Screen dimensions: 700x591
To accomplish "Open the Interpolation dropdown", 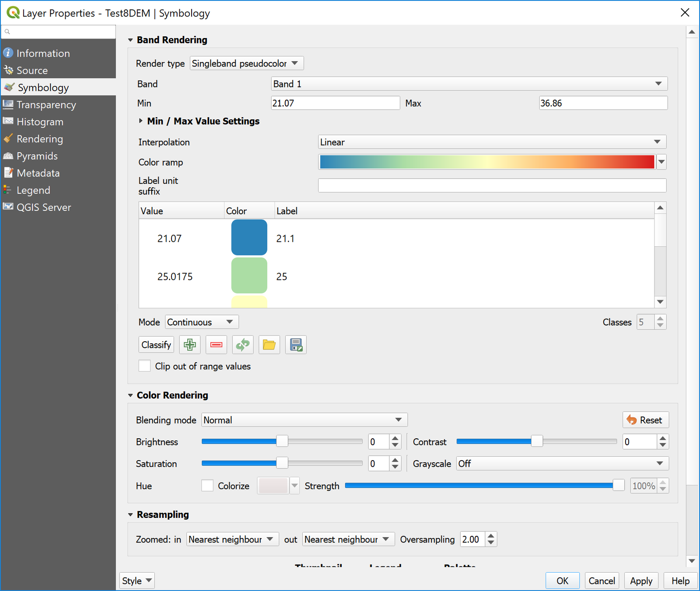I will pyautogui.click(x=492, y=142).
